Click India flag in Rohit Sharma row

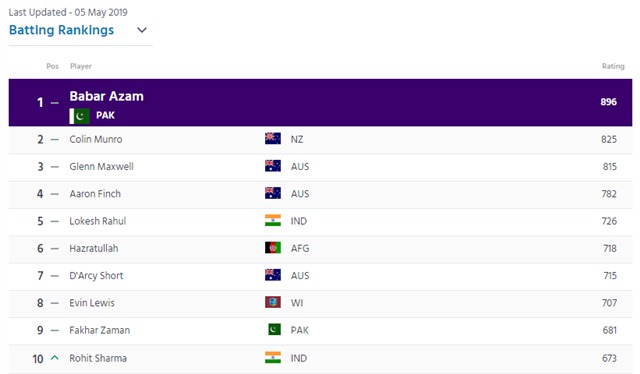click(x=273, y=358)
